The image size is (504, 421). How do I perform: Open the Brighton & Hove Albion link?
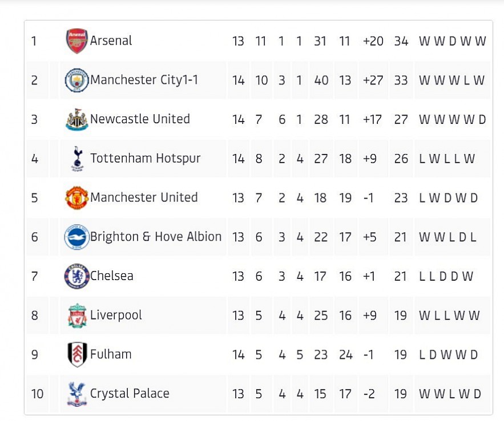point(156,237)
